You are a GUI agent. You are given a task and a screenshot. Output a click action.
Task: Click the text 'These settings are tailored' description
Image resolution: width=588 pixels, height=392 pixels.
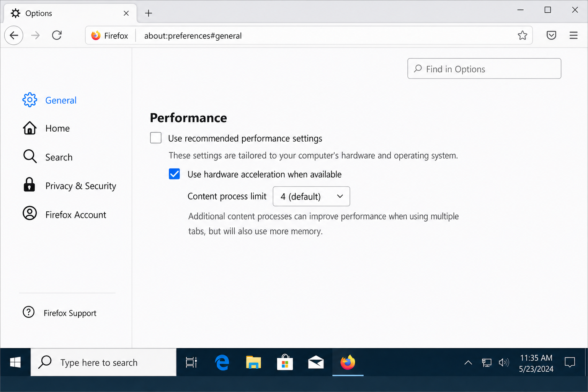pyautogui.click(x=313, y=155)
